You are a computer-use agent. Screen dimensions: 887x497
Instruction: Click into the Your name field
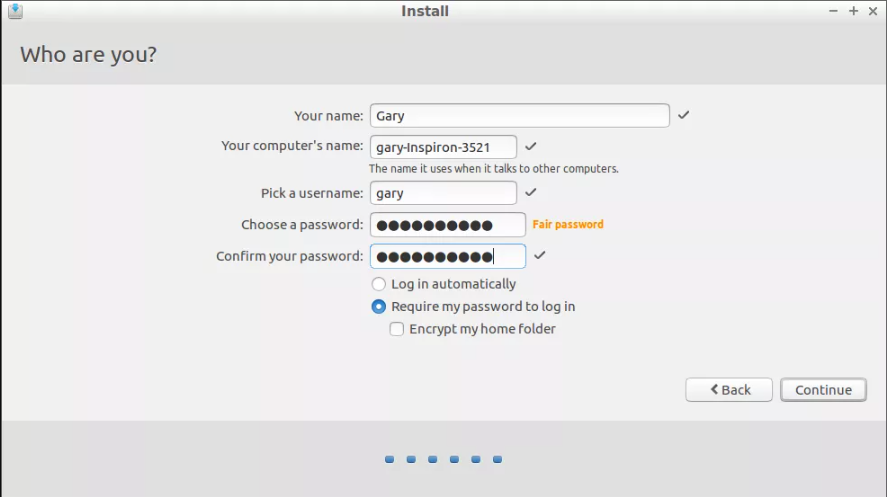point(519,115)
